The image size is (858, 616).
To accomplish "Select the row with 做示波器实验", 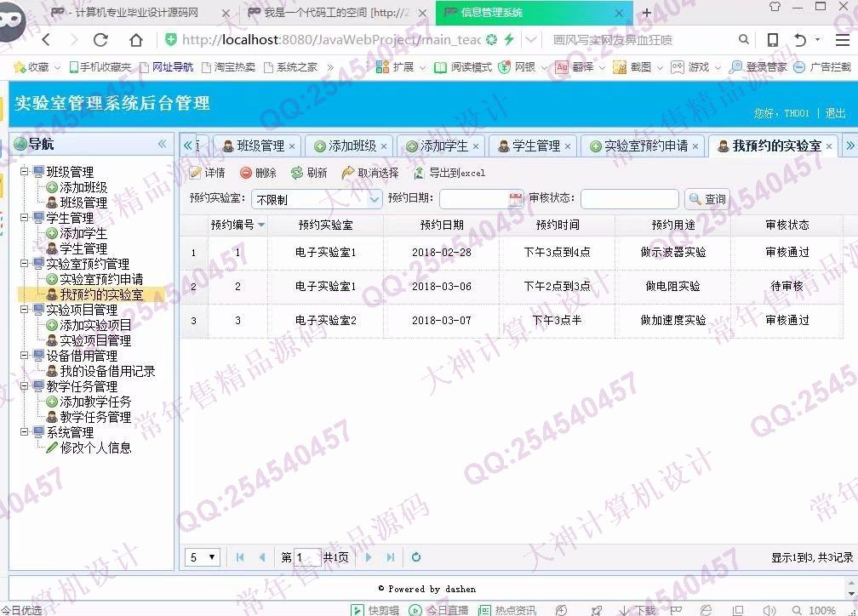I will 511,252.
